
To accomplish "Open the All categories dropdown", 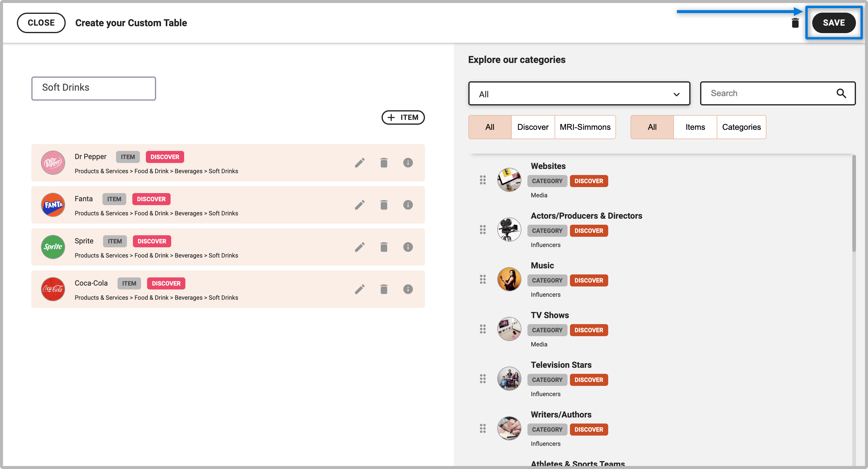I will [x=579, y=94].
